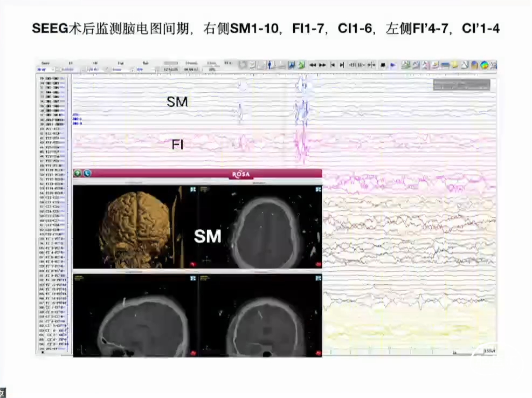Click the green plus icon in ROSA bar

78,174
